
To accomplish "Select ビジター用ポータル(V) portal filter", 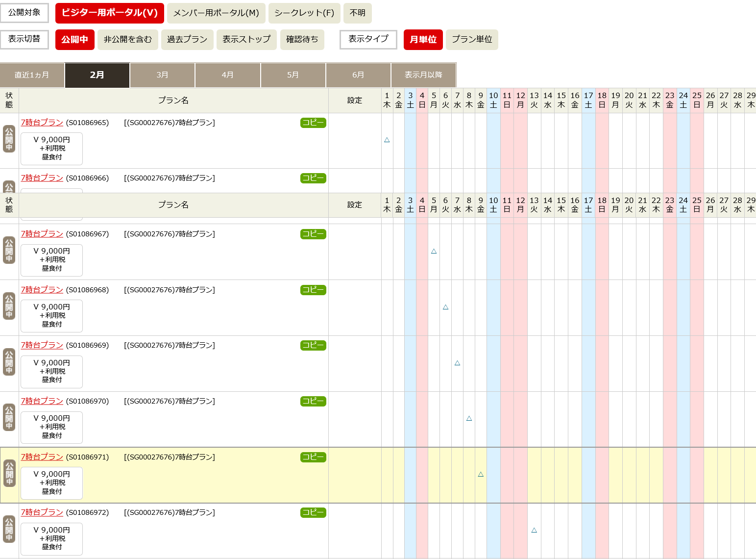I will coord(109,13).
